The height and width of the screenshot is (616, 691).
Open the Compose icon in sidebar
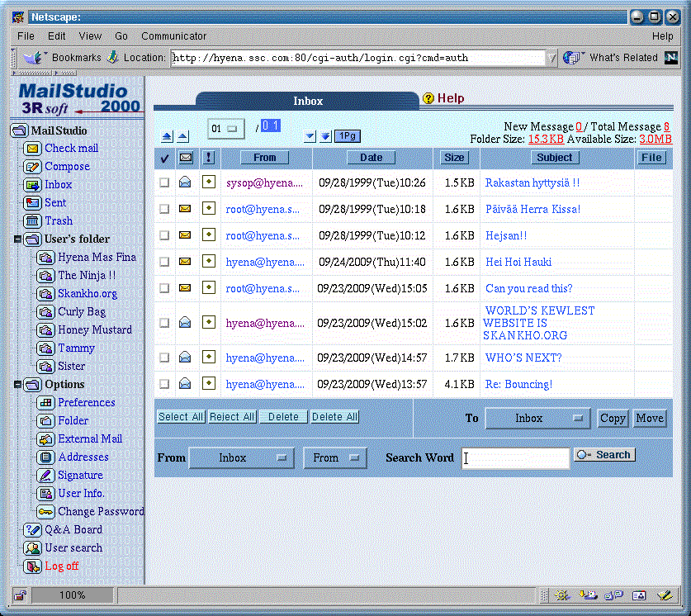32,167
